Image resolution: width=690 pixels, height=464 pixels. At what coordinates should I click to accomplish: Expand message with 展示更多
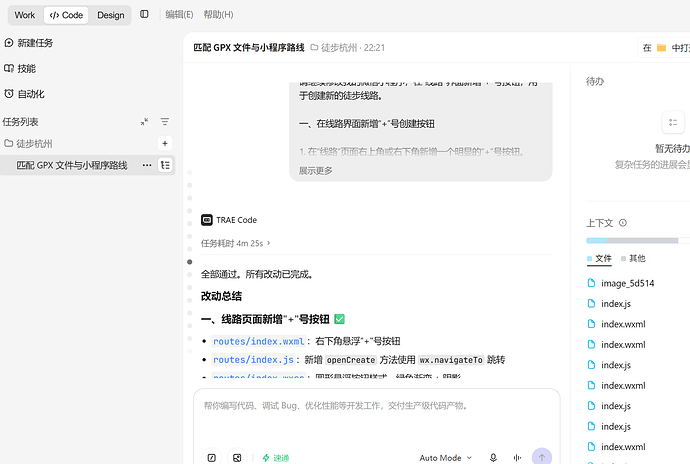coord(316,170)
